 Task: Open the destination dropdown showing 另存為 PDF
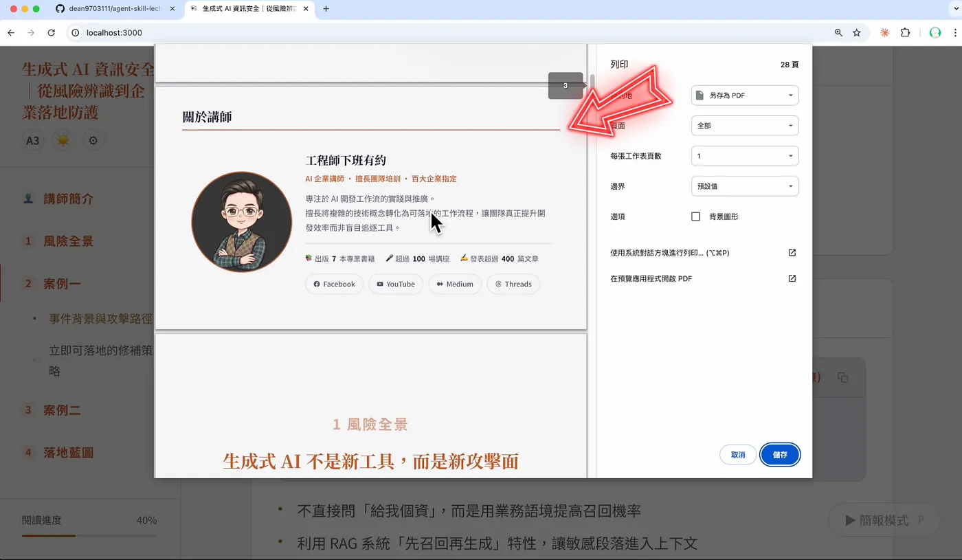[x=745, y=96]
